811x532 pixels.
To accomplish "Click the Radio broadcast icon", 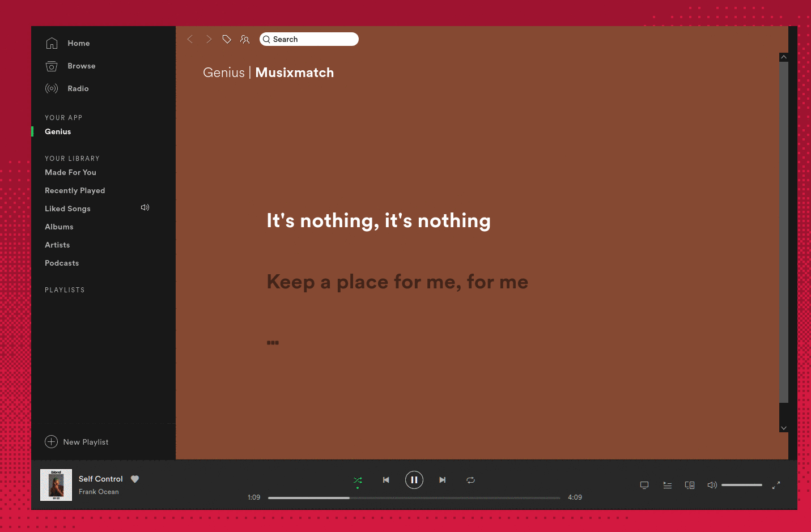I will (52, 88).
